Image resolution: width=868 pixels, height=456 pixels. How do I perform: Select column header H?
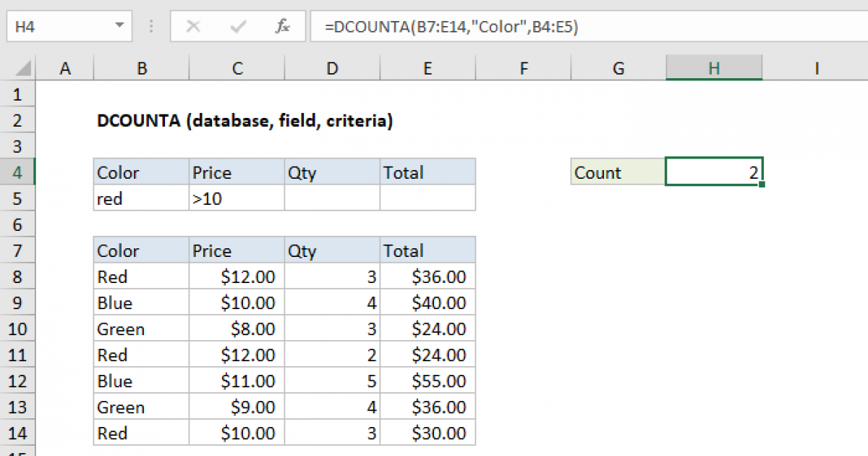(714, 67)
